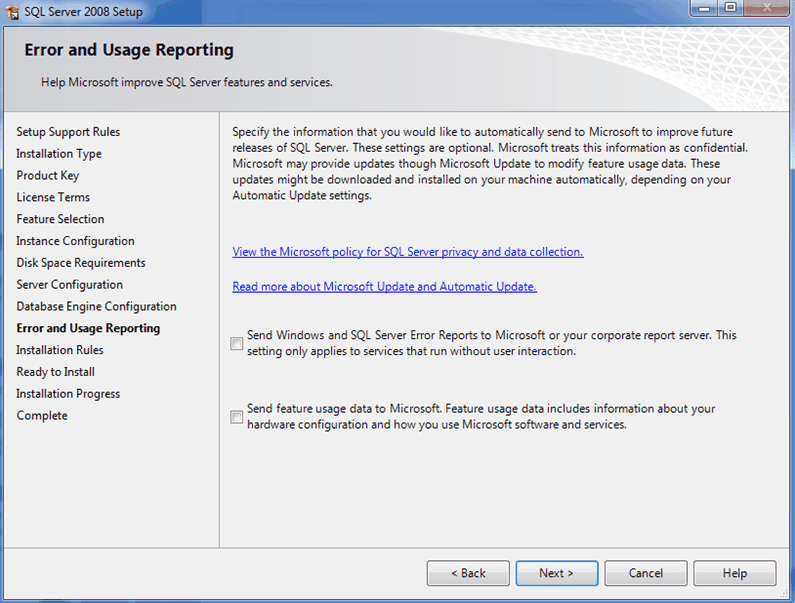Click the Back button
Screen dimensions: 795x603
click(468, 573)
